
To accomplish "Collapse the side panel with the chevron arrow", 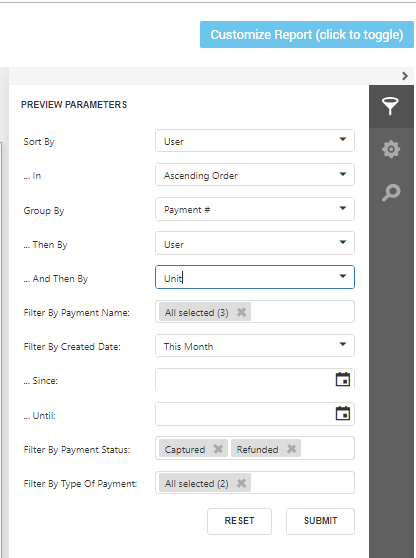I will (x=405, y=76).
